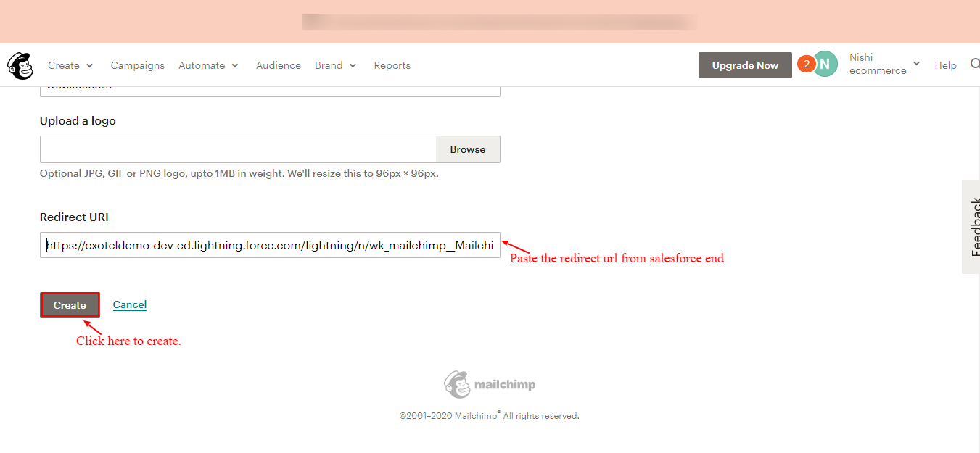Open the Nishi ecommerce account dropdown

884,64
